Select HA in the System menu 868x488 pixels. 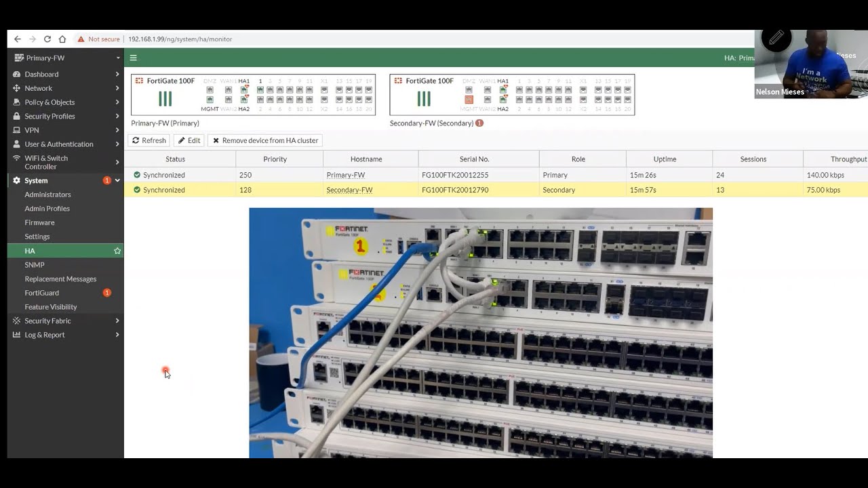(x=66, y=251)
